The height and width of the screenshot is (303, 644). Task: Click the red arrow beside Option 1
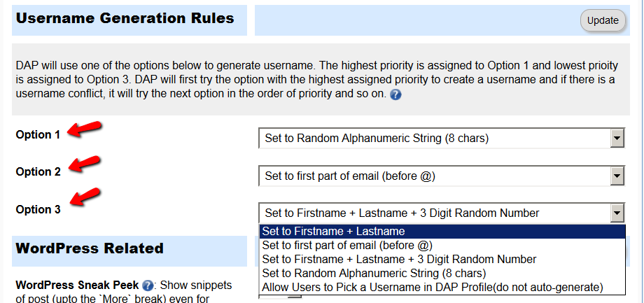[84, 127]
